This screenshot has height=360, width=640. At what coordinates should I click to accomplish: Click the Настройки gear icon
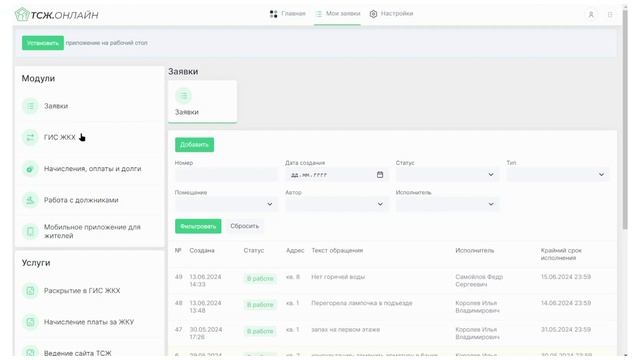[373, 14]
